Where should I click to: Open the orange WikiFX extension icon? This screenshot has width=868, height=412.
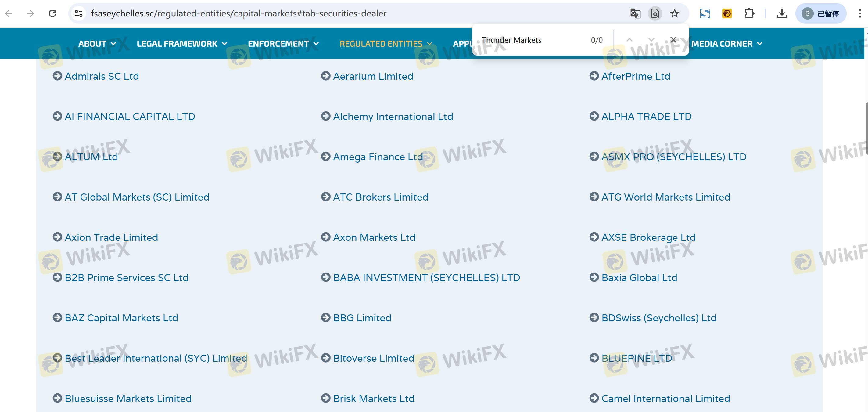coord(727,13)
